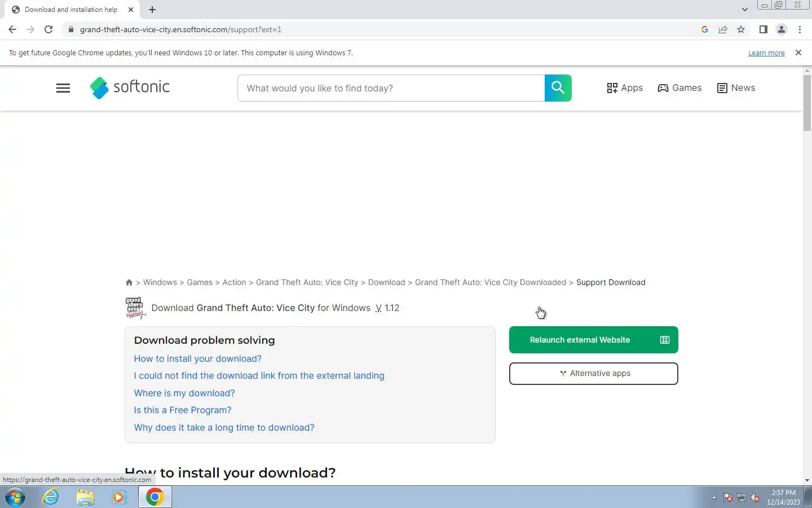812x508 pixels.
Task: Click the taskbar clock 2:57 PM
Action: 783,497
